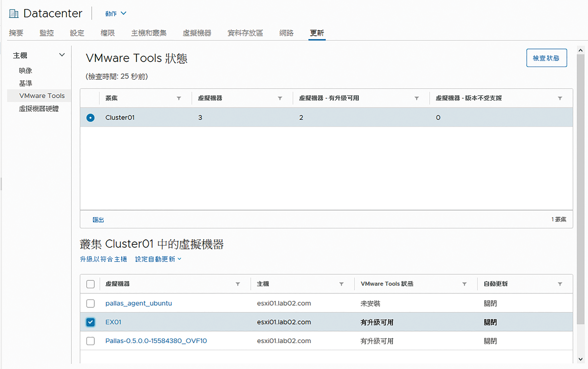Click the VMware Tools 狀態 column header

[387, 284]
